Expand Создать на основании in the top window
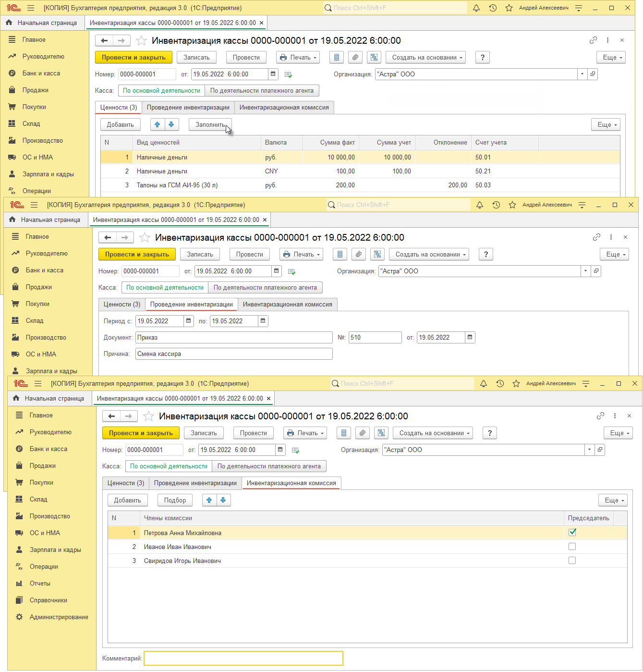 click(x=426, y=57)
